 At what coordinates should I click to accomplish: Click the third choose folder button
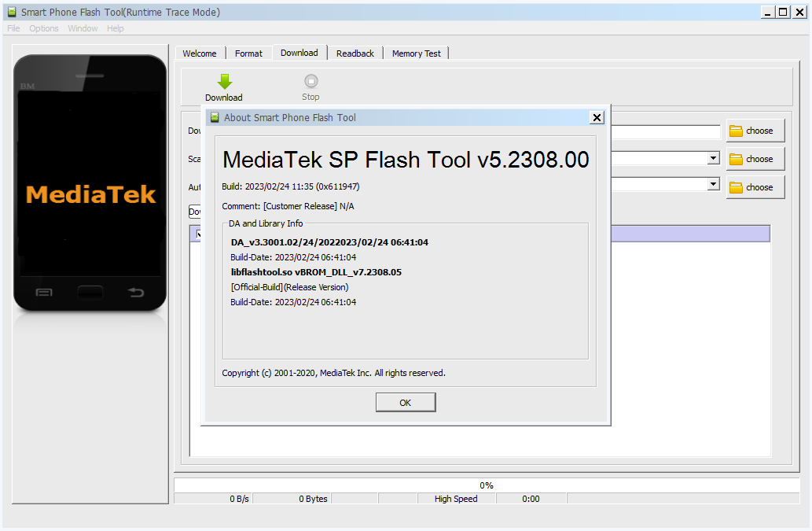tap(755, 187)
